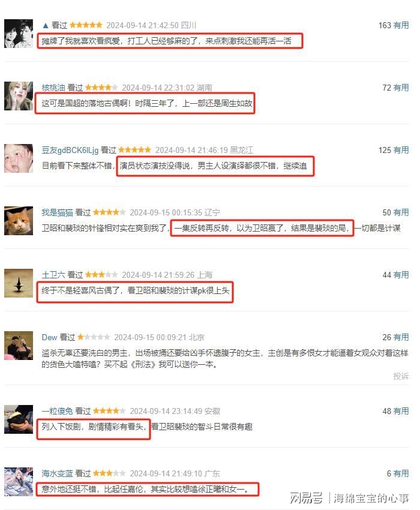The image size is (420, 510).
Task: Open the orange cat avatar of 我是猫猫
Action: pyautogui.click(x=19, y=221)
